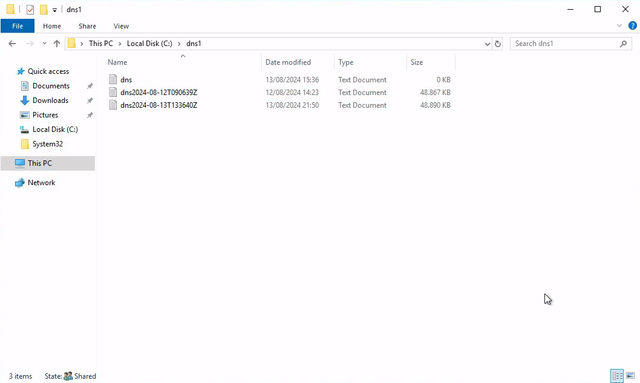
Task: Expand the chevron before This PC in breadcrumb
Action: point(82,44)
